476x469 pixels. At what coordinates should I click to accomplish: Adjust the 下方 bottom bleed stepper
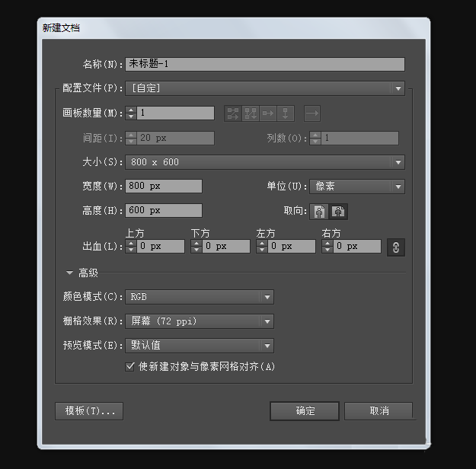(196, 246)
